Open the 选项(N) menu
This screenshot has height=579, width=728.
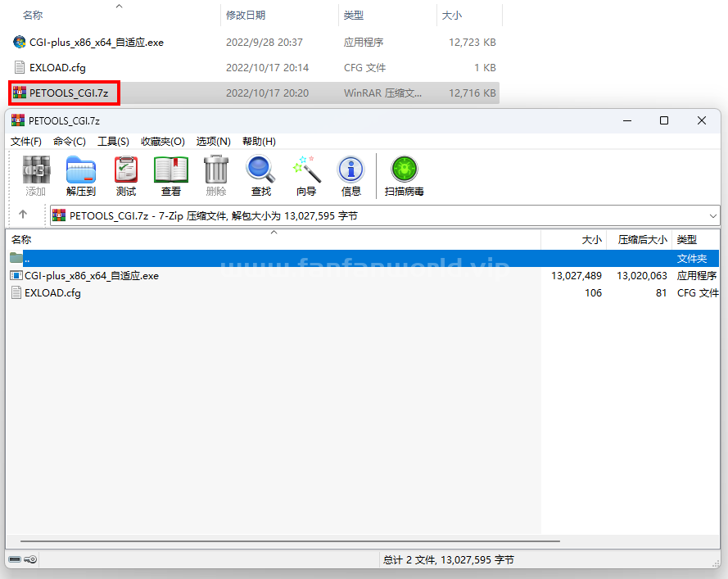(213, 141)
